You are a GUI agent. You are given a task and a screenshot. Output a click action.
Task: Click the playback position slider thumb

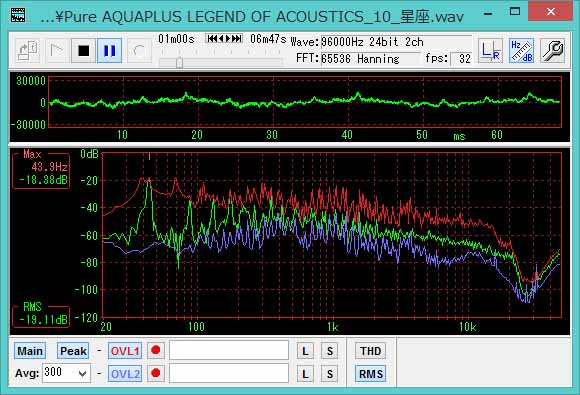pos(179,62)
